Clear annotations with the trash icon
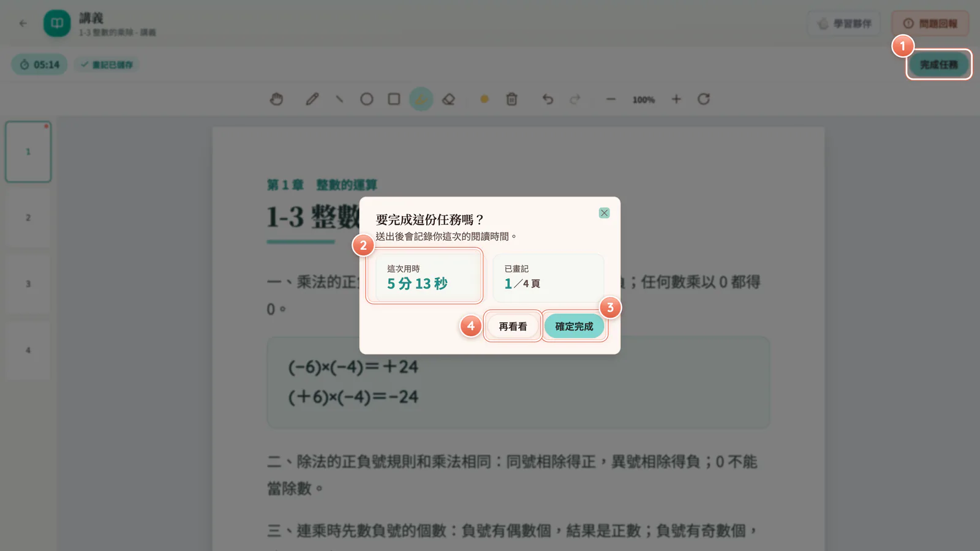Image resolution: width=980 pixels, height=551 pixels. [512, 99]
